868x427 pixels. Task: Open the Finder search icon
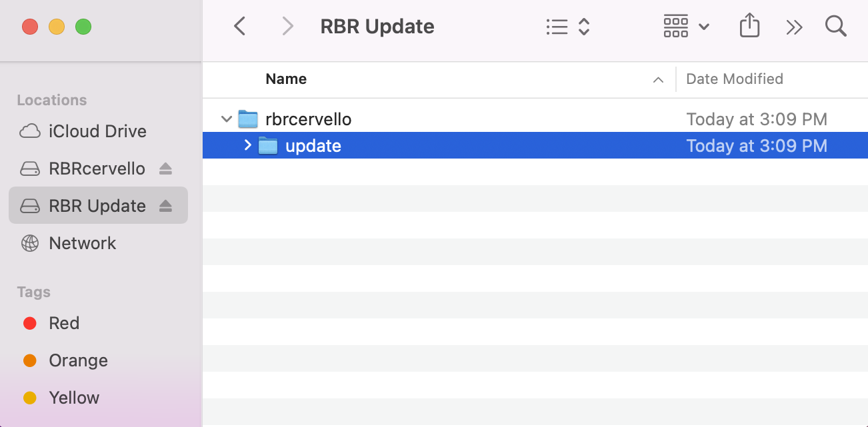(x=835, y=27)
